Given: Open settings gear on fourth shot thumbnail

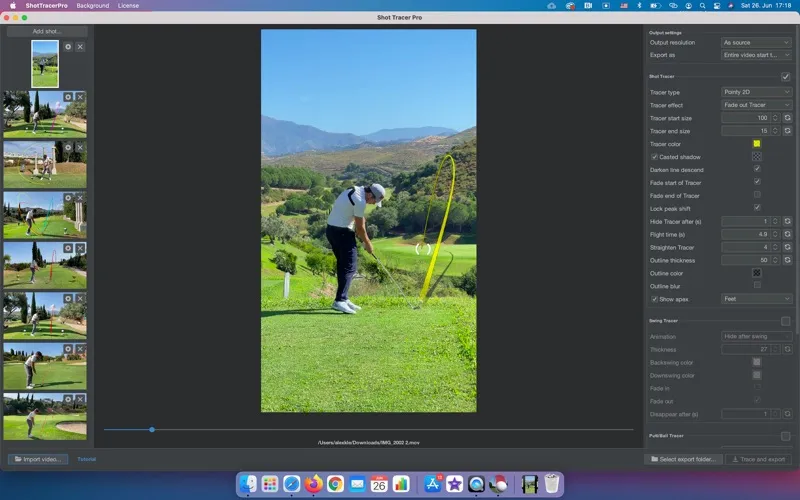Looking at the screenshot, I should click(68, 198).
